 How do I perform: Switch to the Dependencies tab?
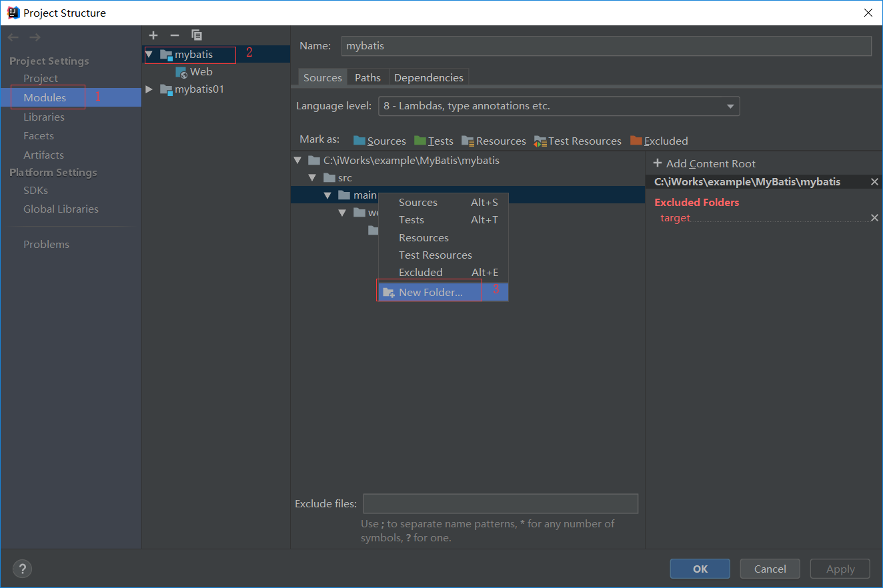point(429,78)
